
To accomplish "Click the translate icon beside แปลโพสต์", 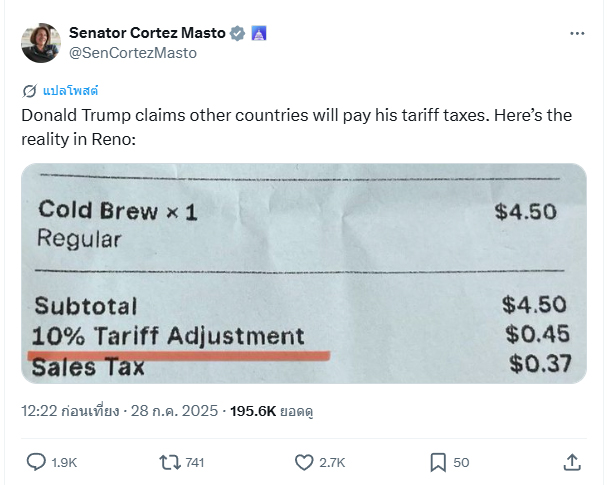I will tap(30, 90).
